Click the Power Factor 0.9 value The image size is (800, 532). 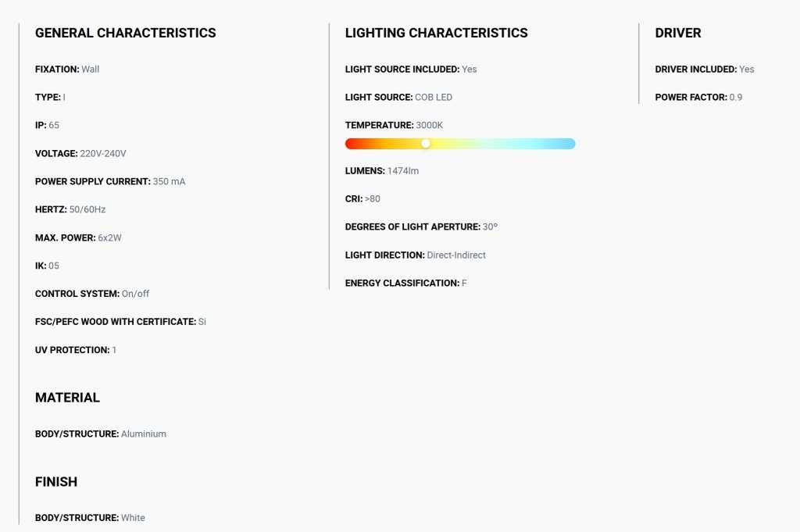pos(736,98)
